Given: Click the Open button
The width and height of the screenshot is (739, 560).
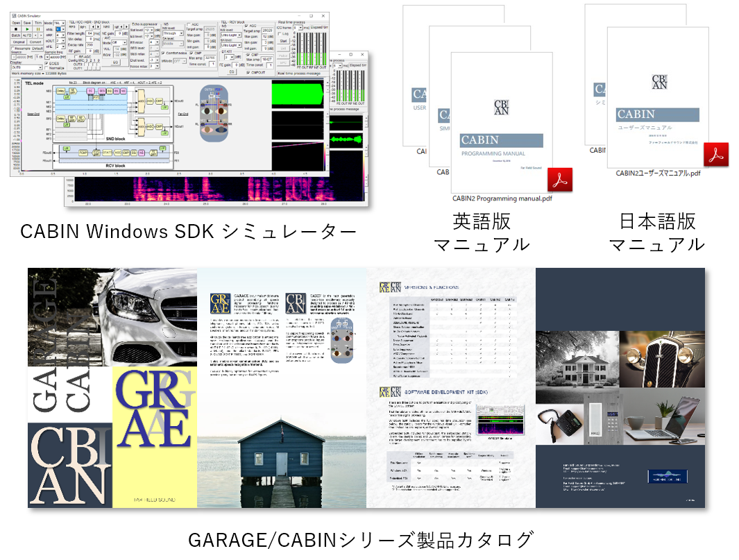Looking at the screenshot, I should pyautogui.click(x=16, y=23).
